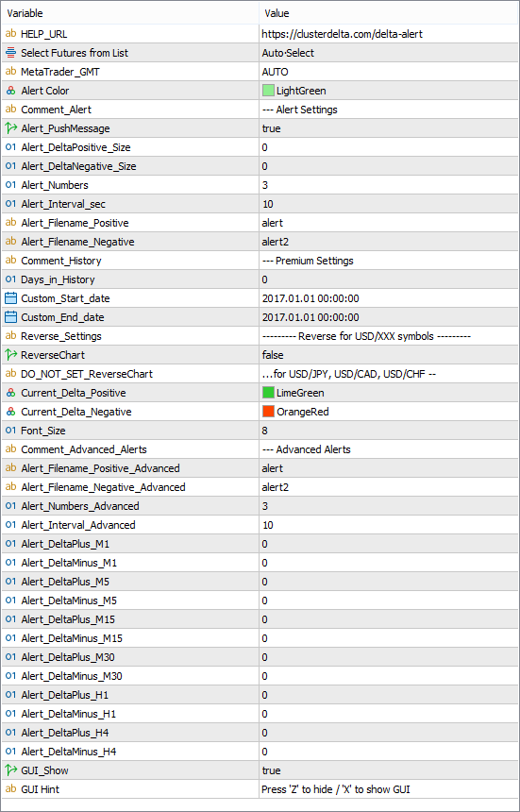Click the clusterdelta.com/delta-alert URL value
The image size is (520, 812).
(343, 34)
